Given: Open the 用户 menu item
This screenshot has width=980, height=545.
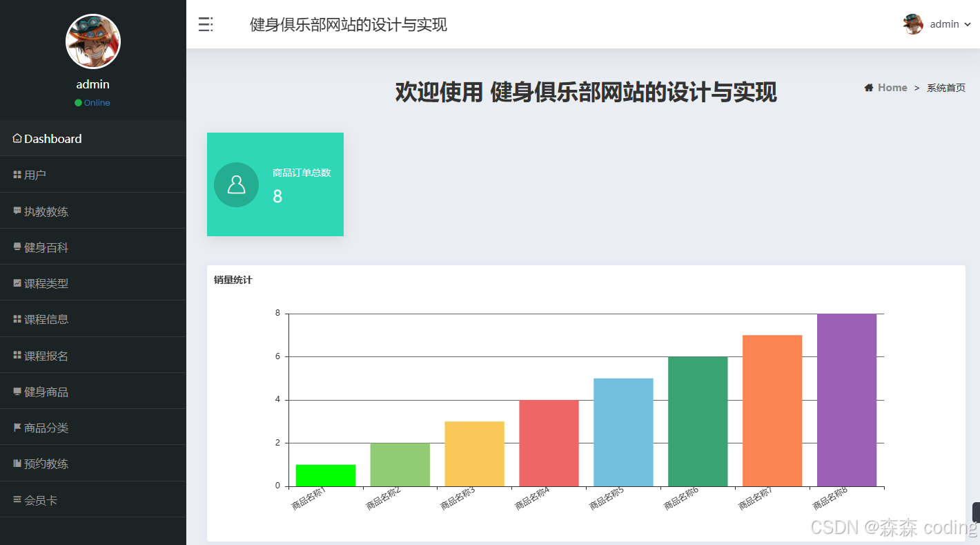Looking at the screenshot, I should [93, 175].
